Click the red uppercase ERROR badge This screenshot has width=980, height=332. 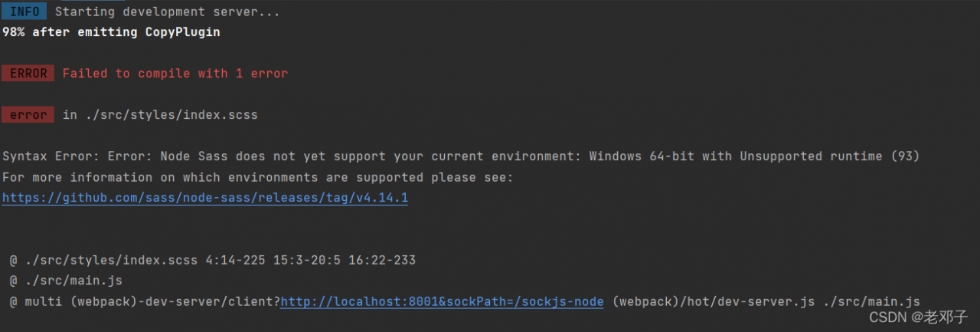(x=28, y=74)
